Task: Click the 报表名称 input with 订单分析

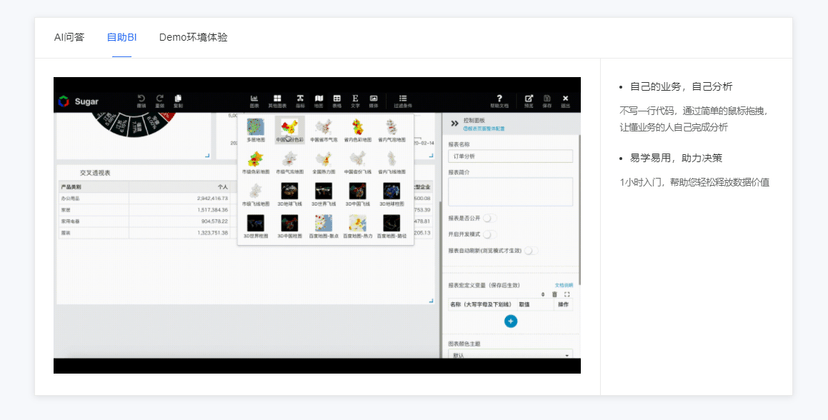Action: [x=510, y=156]
